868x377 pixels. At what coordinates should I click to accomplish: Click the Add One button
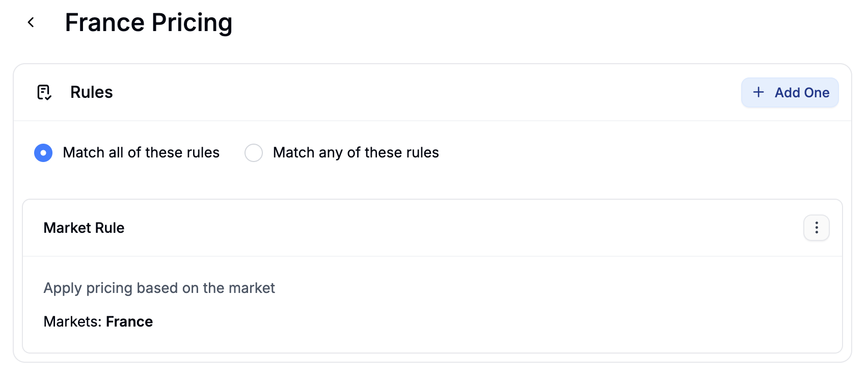pos(790,92)
